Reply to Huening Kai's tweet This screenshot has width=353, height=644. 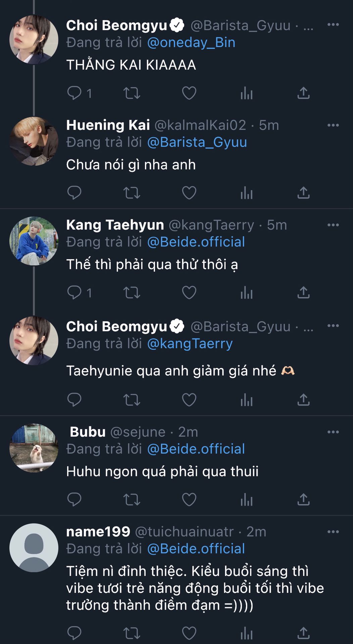pos(74,193)
